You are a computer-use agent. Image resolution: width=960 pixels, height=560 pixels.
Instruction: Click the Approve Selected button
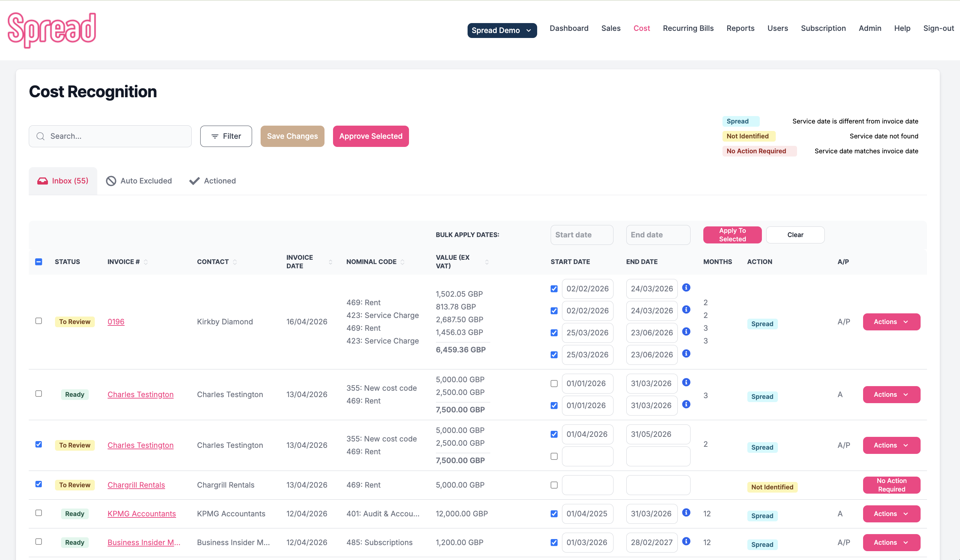tap(371, 136)
